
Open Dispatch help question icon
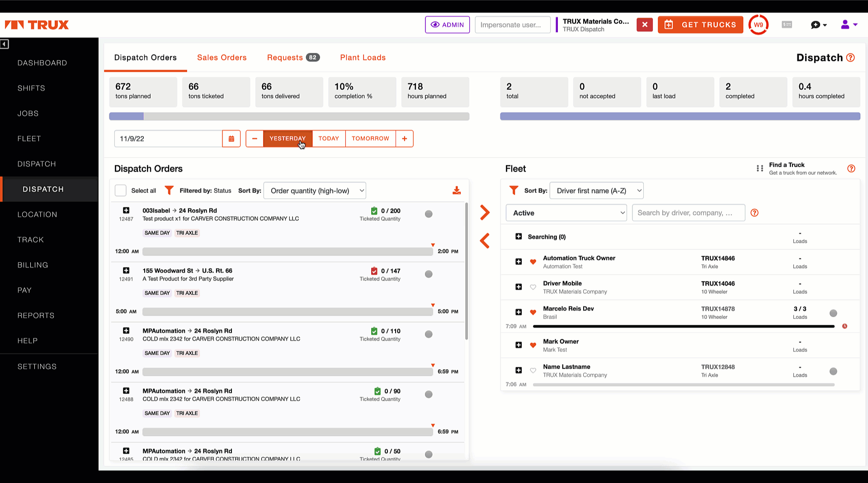pyautogui.click(x=850, y=57)
